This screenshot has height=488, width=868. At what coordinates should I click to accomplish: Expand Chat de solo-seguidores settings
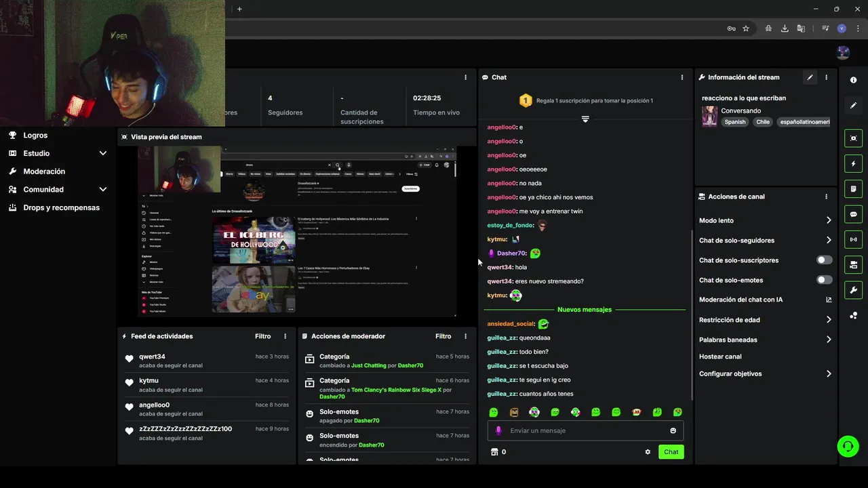coord(829,240)
